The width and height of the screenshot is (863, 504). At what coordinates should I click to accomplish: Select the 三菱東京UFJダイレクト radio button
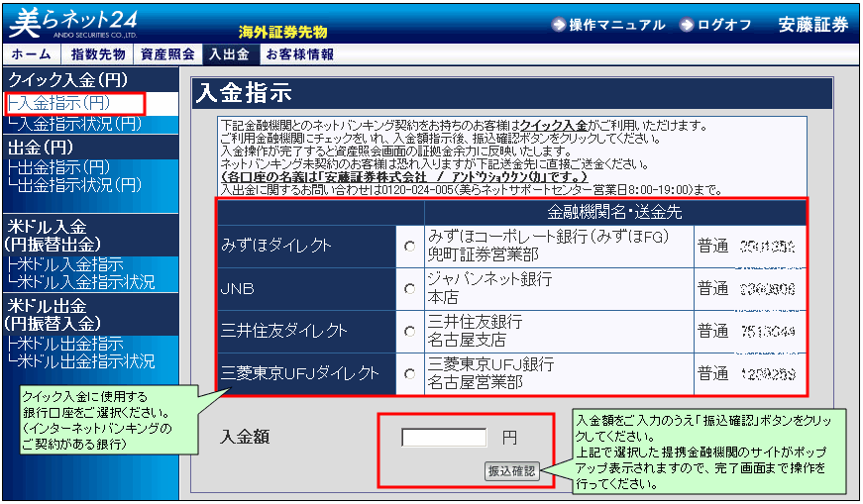[409, 373]
